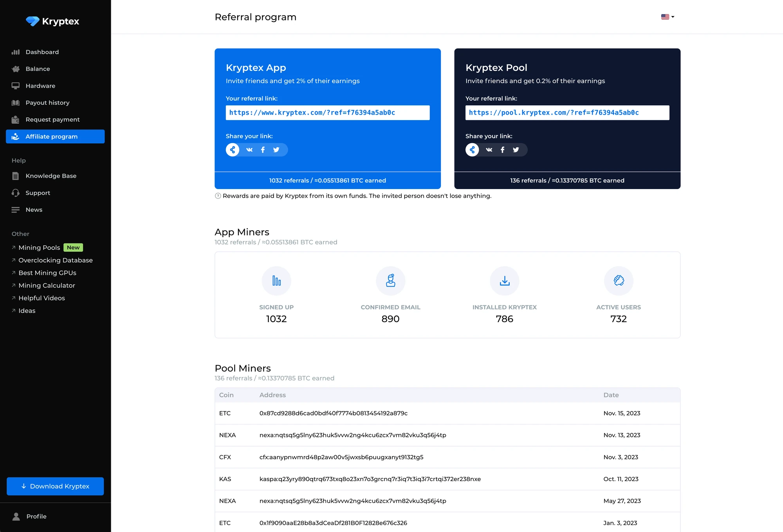Share App referral link on Facebook

pos(263,150)
